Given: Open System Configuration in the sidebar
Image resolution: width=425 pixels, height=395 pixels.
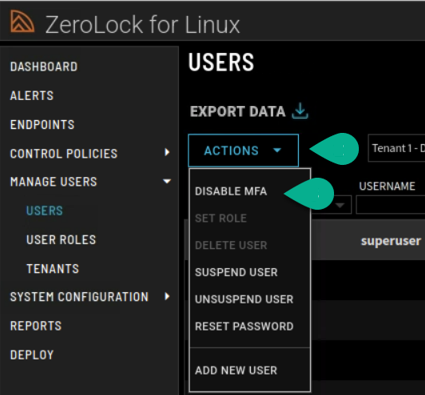Looking at the screenshot, I should click(x=79, y=297).
